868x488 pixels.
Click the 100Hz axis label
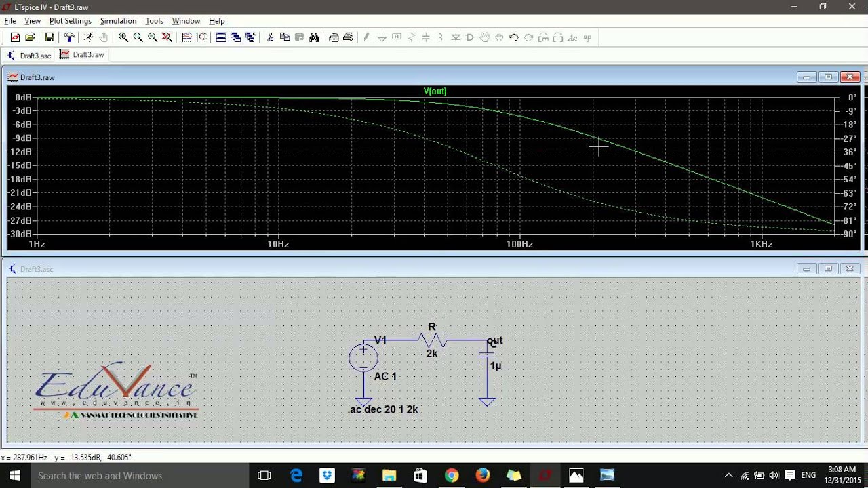(x=519, y=244)
